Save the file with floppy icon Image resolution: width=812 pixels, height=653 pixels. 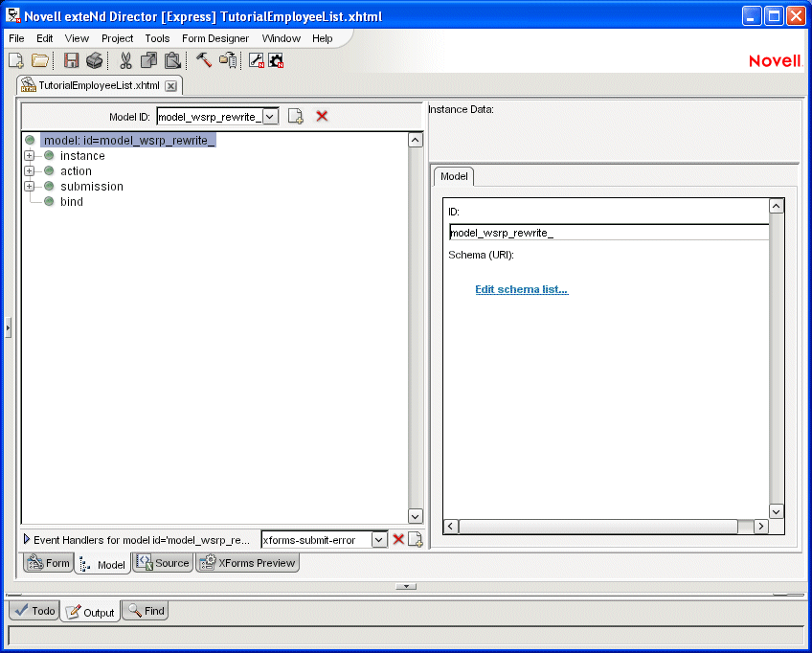coord(71,61)
